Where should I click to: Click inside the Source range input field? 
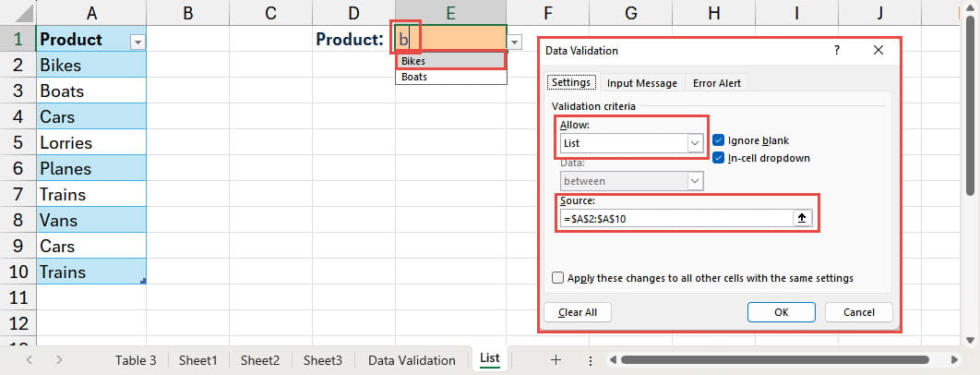click(x=674, y=219)
